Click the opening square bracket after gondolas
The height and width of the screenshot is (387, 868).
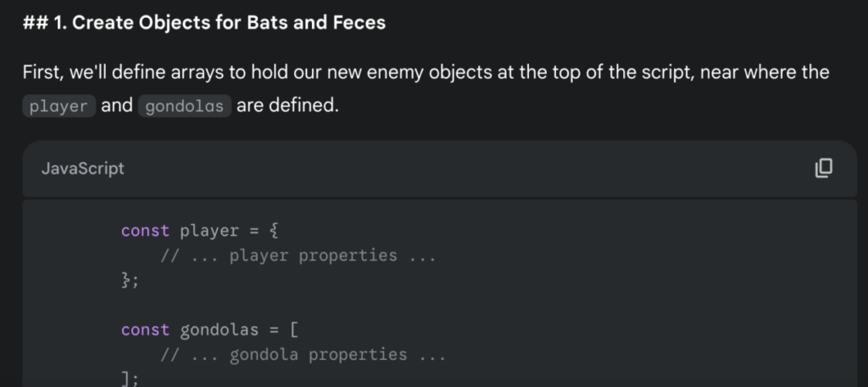coord(294,330)
